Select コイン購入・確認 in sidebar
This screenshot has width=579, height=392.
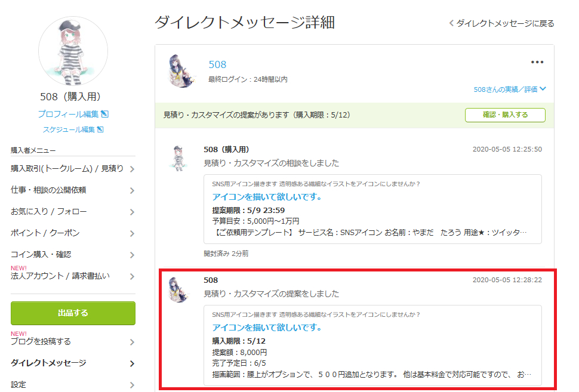point(73,254)
